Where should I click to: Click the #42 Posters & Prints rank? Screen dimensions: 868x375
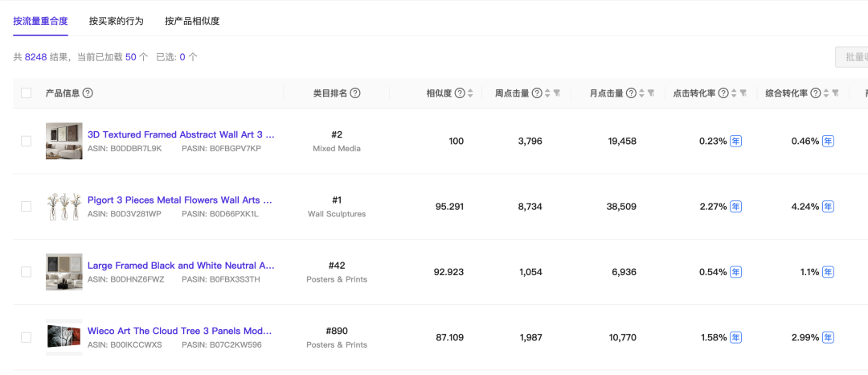[x=337, y=272]
